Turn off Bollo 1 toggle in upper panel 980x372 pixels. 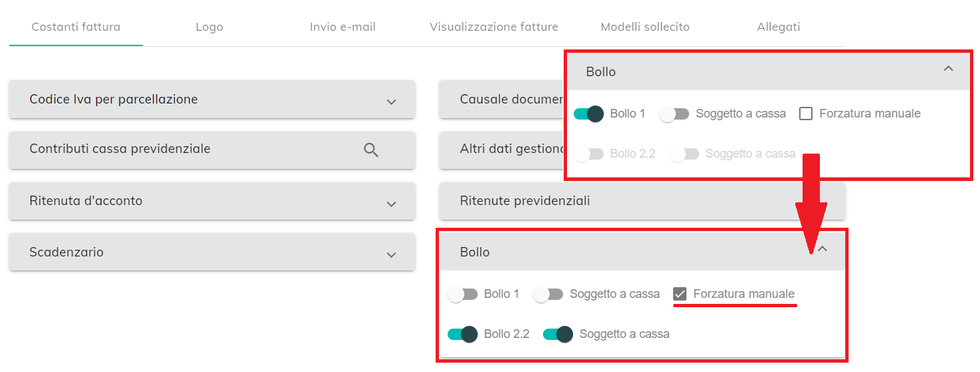(588, 114)
